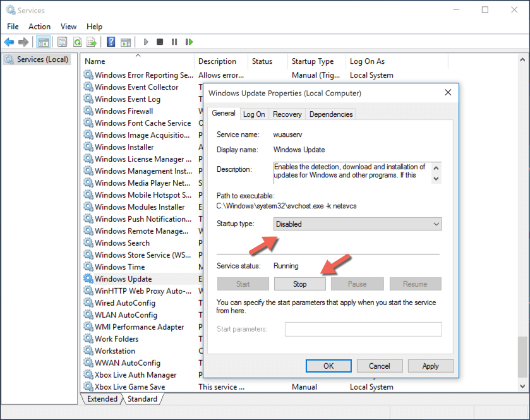Click the Refresh toolbar icon

click(78, 42)
